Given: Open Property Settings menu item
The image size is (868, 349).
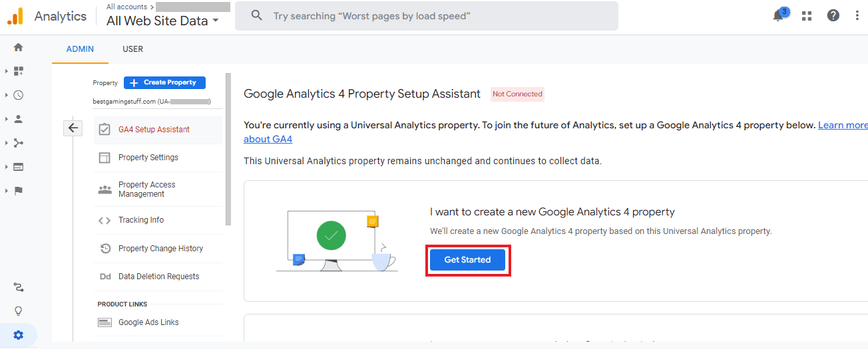Looking at the screenshot, I should [158, 158].
